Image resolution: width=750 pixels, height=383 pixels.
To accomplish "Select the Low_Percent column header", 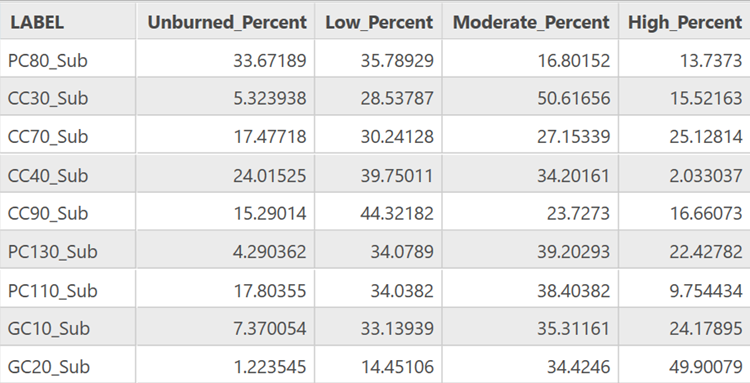I will (x=378, y=22).
